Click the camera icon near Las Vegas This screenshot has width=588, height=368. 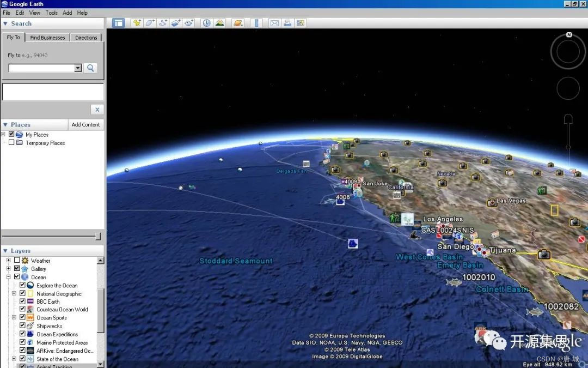point(492,203)
